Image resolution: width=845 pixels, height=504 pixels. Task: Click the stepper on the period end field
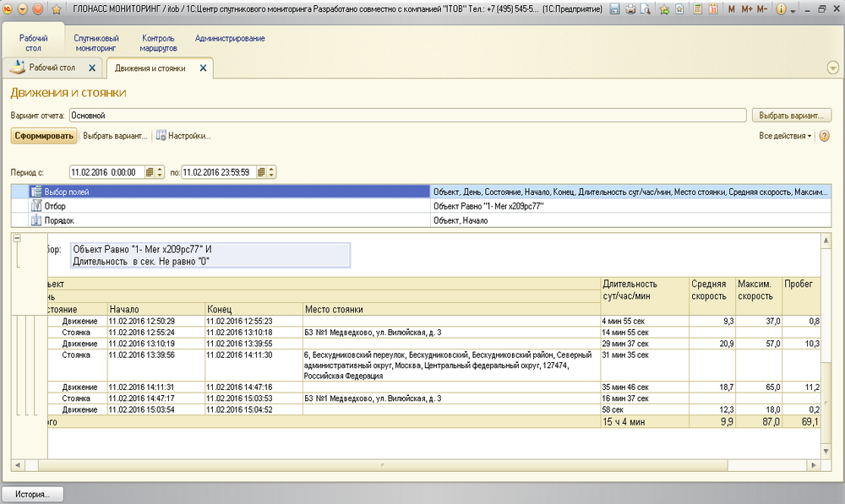point(271,172)
